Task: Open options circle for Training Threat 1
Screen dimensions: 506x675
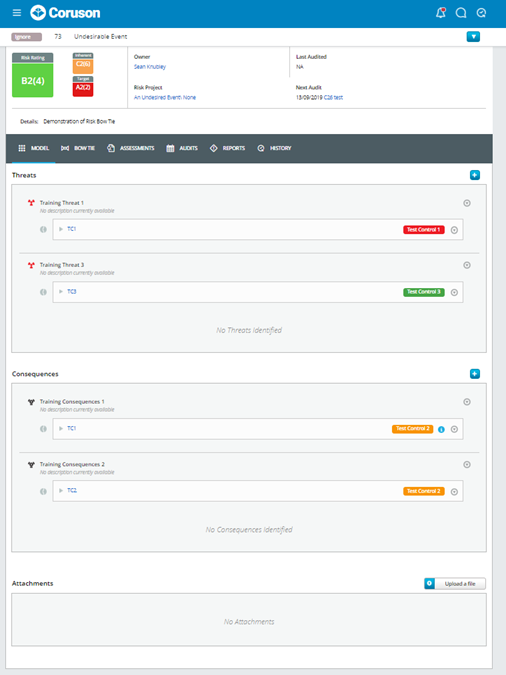Action: point(467,203)
